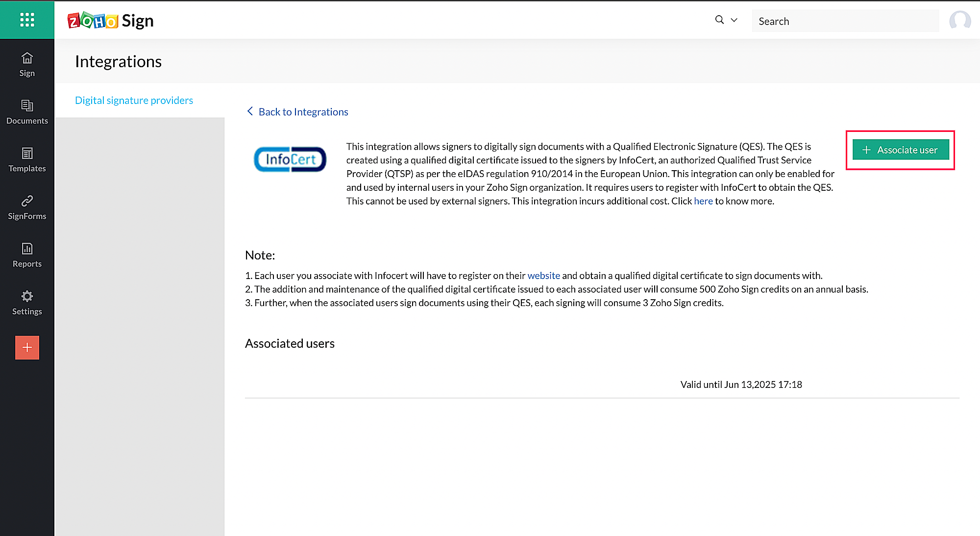Image resolution: width=980 pixels, height=536 pixels.
Task: Type in the Search field
Action: [845, 21]
